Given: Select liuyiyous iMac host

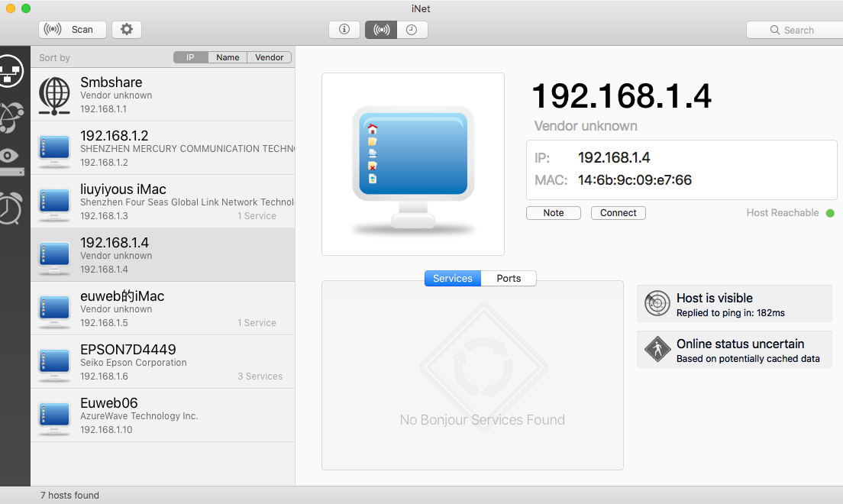Looking at the screenshot, I should pyautogui.click(x=163, y=202).
